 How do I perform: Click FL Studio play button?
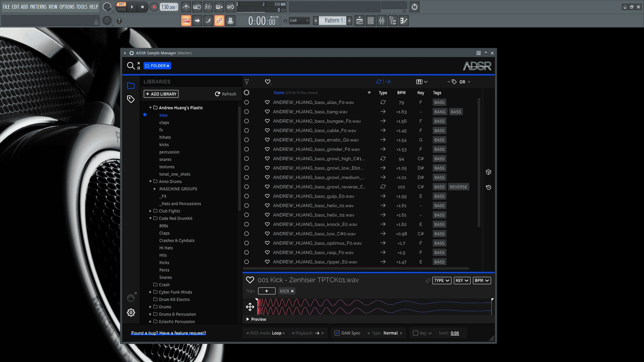pyautogui.click(x=132, y=7)
